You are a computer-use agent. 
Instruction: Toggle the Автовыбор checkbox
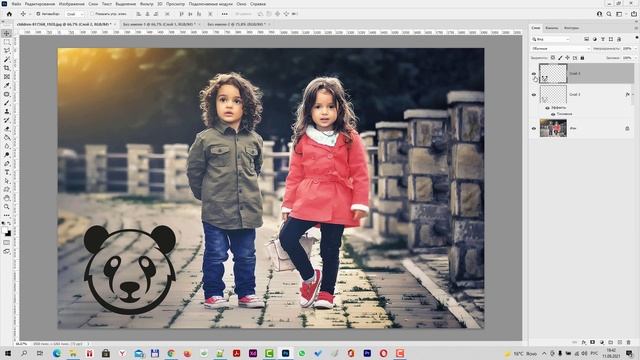(x=38, y=14)
